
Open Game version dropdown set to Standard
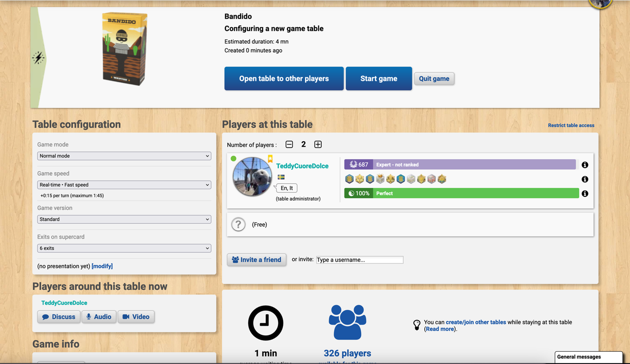click(x=124, y=219)
